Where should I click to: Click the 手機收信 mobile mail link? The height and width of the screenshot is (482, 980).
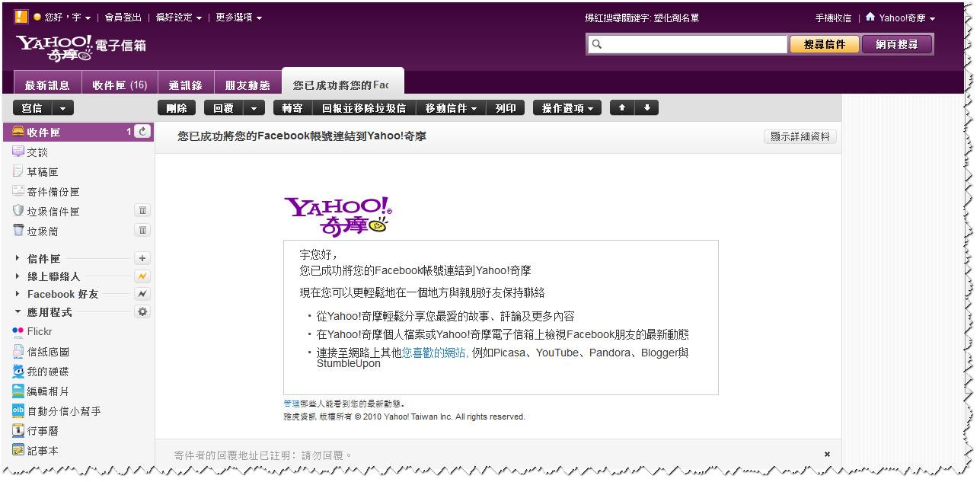tap(833, 18)
